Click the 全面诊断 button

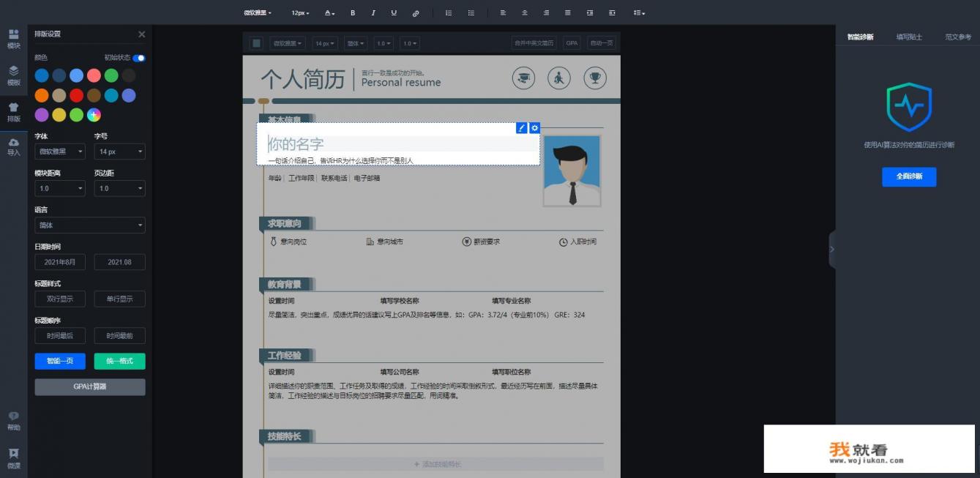point(908,176)
